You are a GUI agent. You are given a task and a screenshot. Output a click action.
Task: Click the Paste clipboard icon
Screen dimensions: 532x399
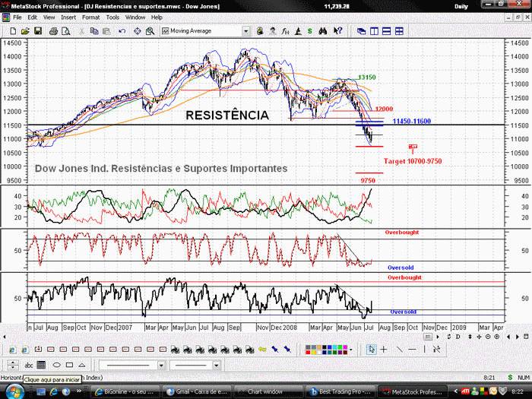click(106, 31)
